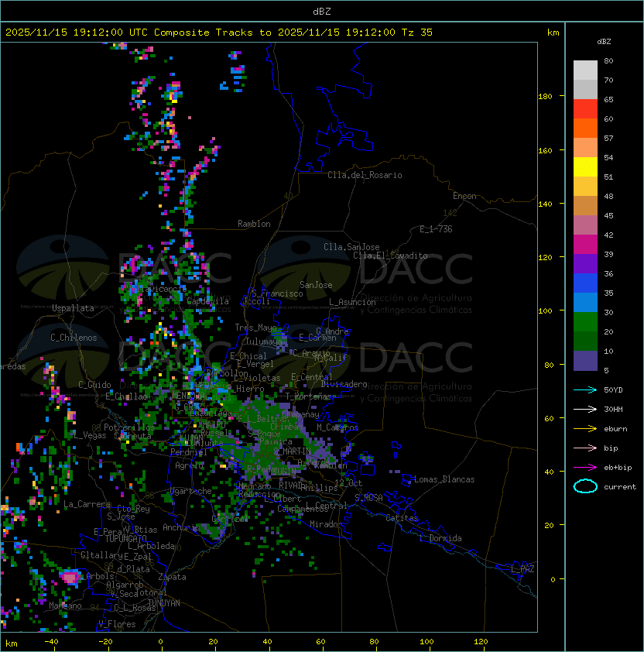Click the 'Clla.El_Cavadito' map label

[x=390, y=256]
